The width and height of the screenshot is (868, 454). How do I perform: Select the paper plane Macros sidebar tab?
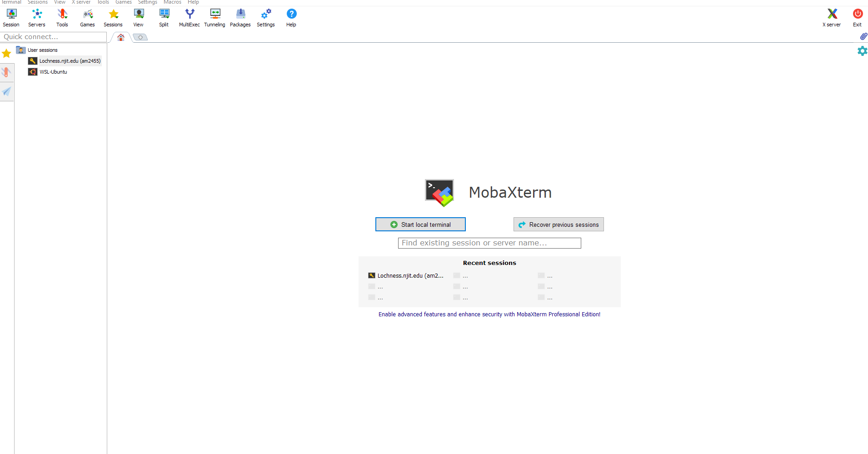(6, 92)
